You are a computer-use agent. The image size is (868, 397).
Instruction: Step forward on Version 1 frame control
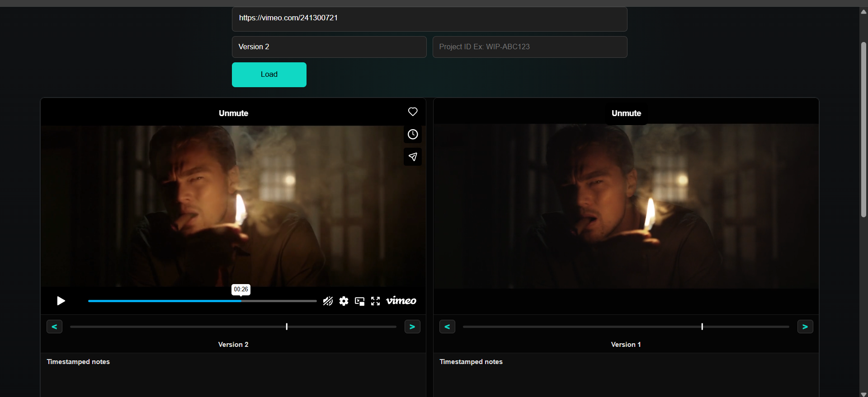pos(805,327)
